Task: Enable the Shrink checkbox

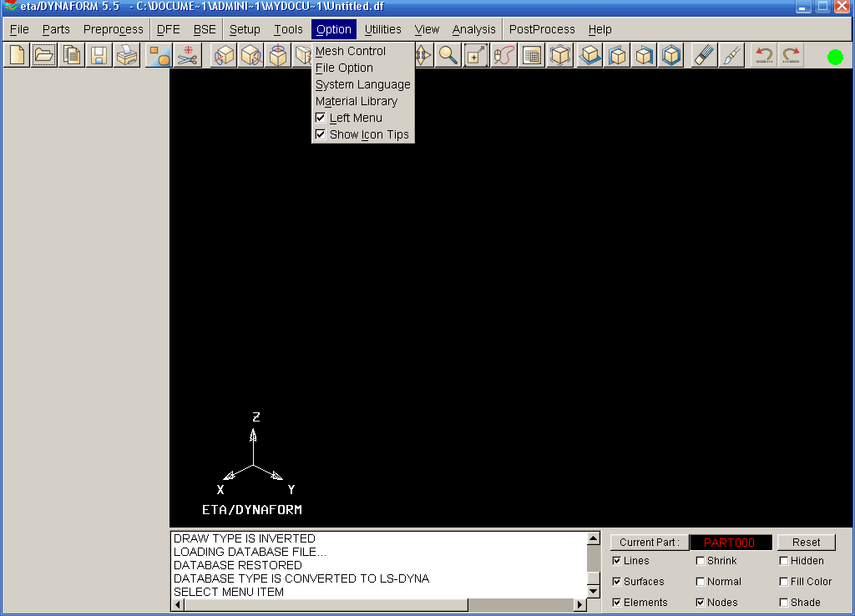Action: (x=701, y=560)
